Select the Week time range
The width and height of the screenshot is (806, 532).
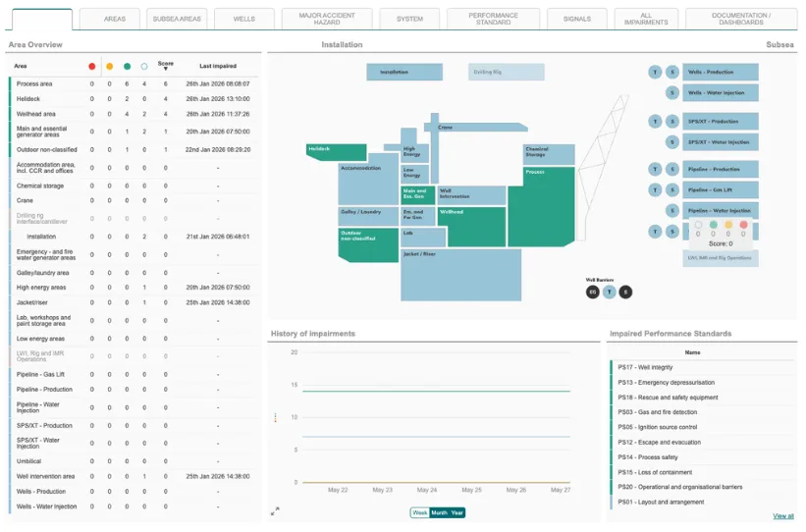tap(420, 512)
